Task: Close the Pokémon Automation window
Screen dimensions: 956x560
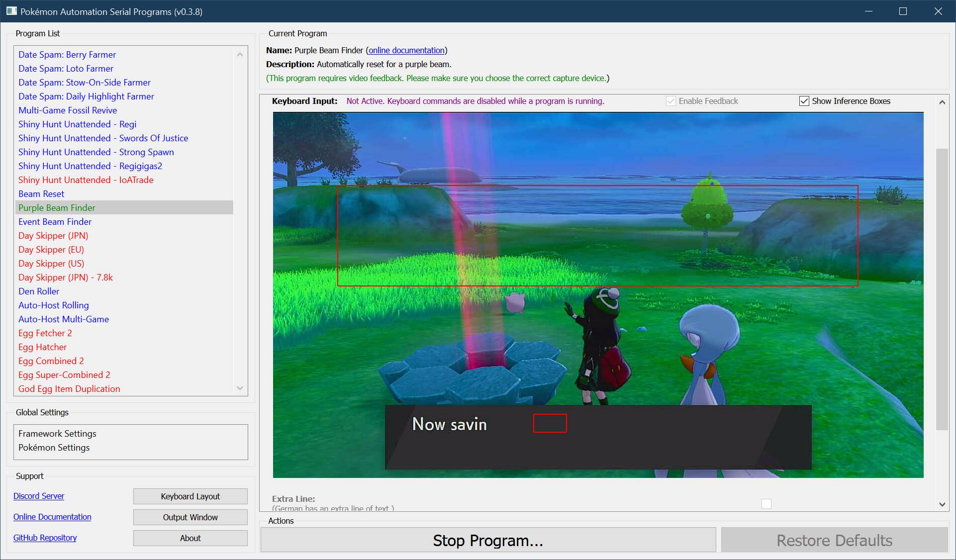Action: (938, 11)
